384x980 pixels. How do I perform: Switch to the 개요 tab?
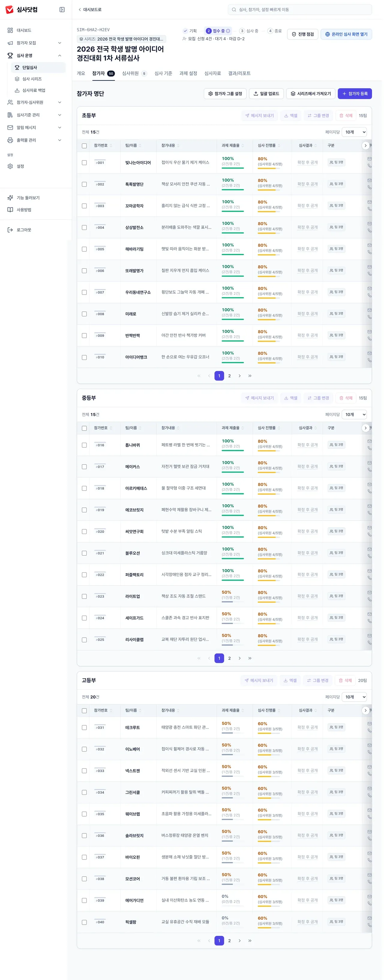(x=81, y=74)
